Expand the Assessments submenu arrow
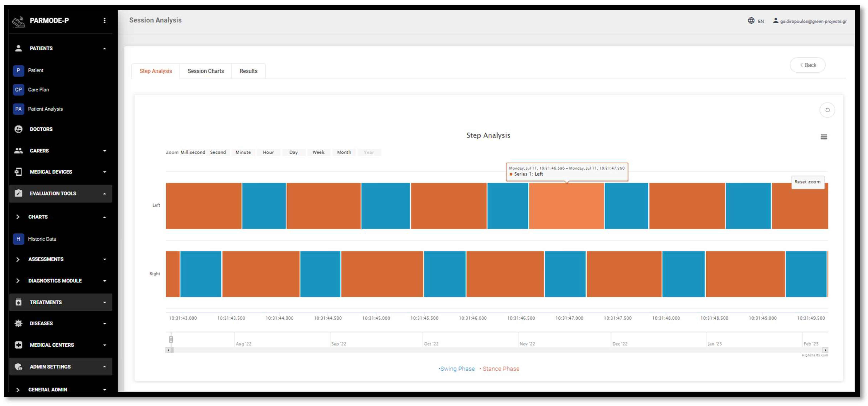Screen dimensions: 868x406 coord(104,259)
